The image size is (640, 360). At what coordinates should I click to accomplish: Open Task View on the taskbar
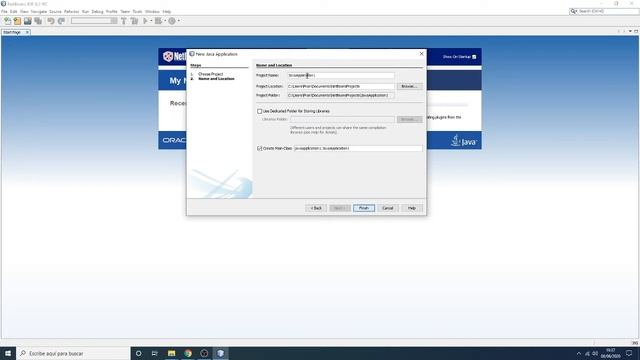coord(155,353)
